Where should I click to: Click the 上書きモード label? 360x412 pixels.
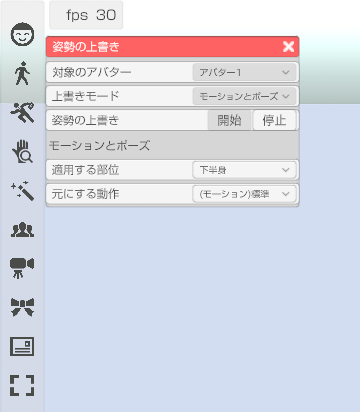85,96
